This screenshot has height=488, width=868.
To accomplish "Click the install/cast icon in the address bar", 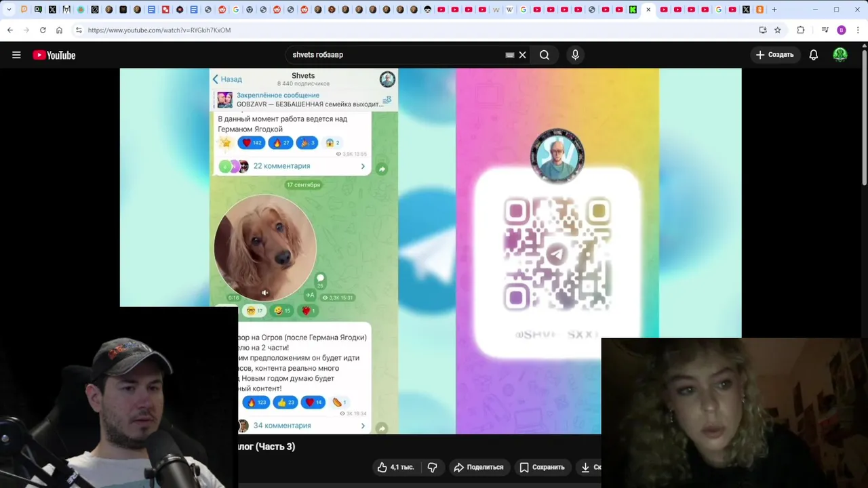I will coord(763,30).
